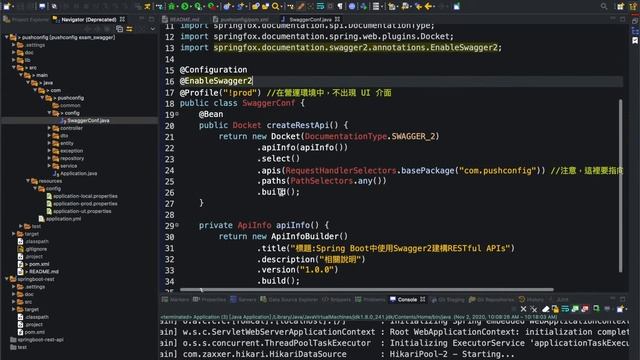Viewport: 640px width, 360px height.
Task: Collapse the config package folder
Action: click(x=49, y=113)
